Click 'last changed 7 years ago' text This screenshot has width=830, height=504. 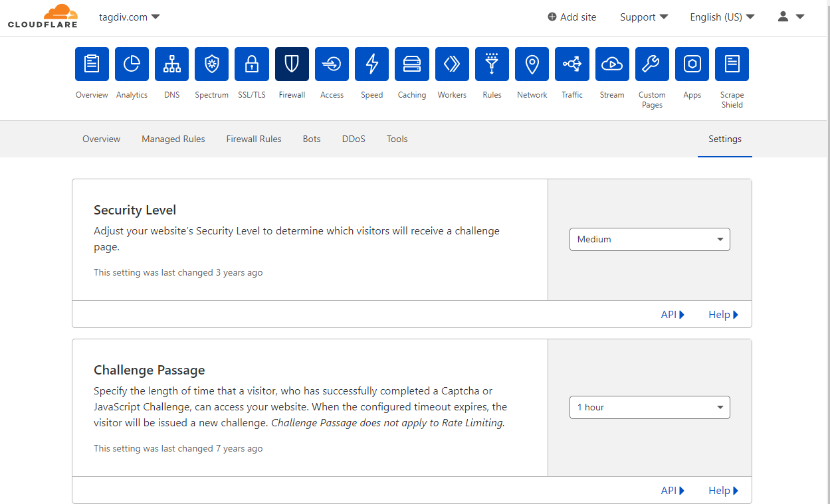207,448
